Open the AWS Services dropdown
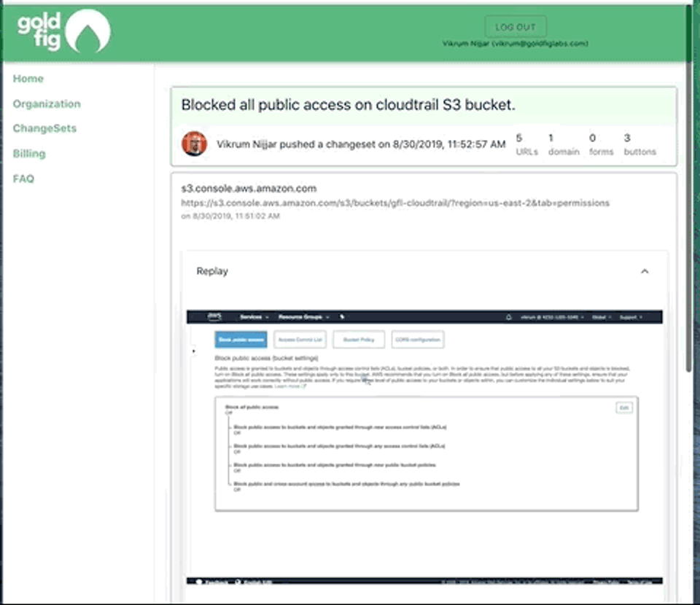 pyautogui.click(x=254, y=317)
